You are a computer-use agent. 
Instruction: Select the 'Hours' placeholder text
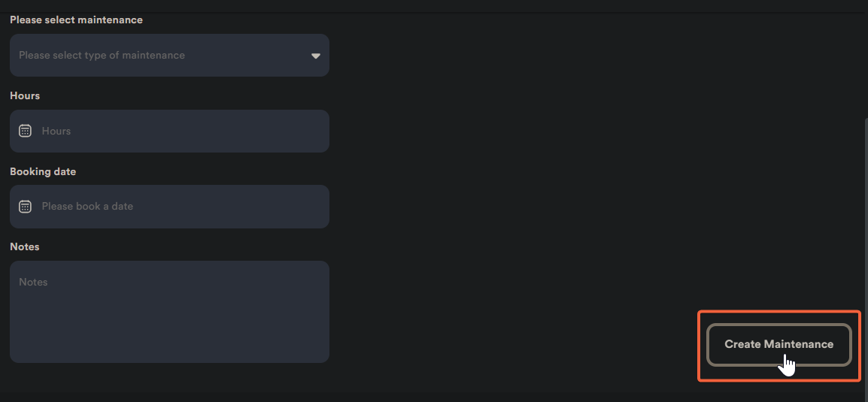coord(56,131)
